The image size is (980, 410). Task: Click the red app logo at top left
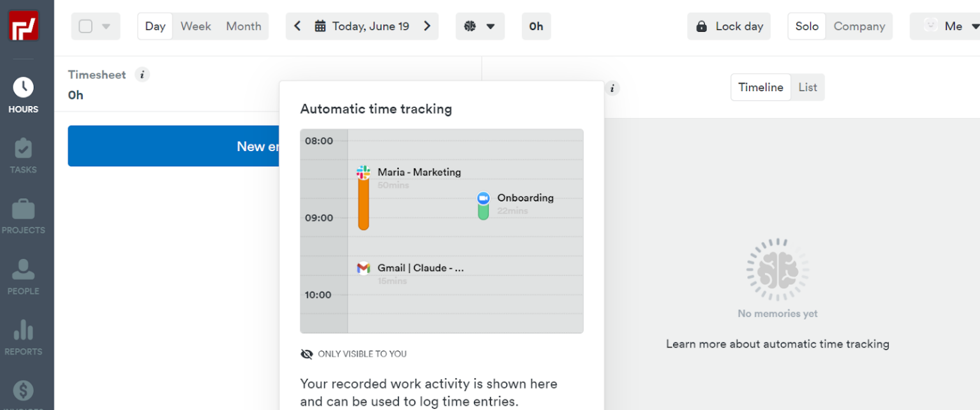pos(23,26)
